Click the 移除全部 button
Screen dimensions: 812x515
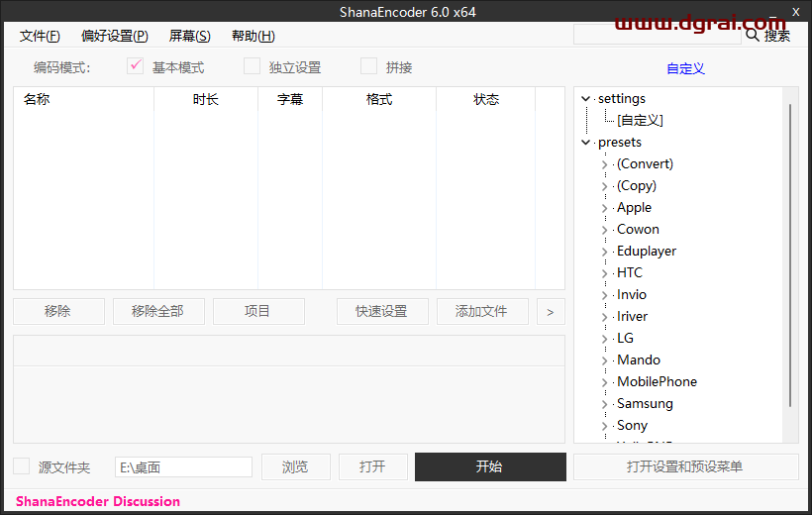[158, 311]
